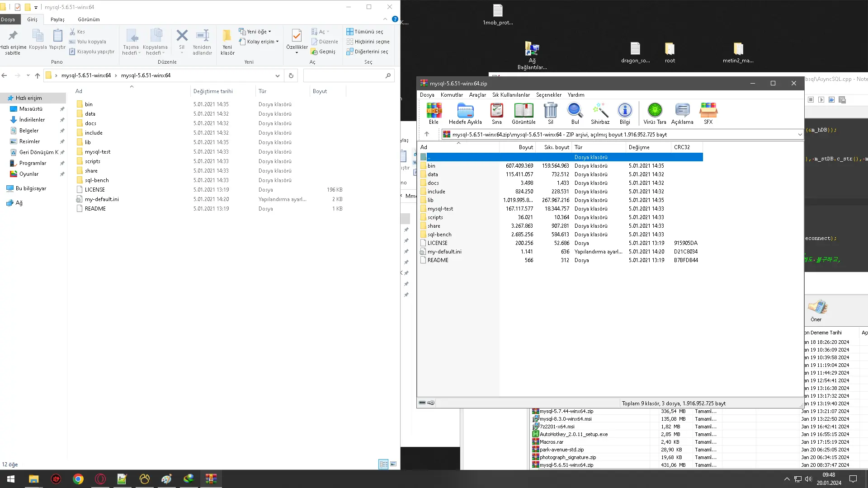The height and width of the screenshot is (488, 868).
Task: Pin to Hızlı erişime sabitle
Action: point(13,42)
